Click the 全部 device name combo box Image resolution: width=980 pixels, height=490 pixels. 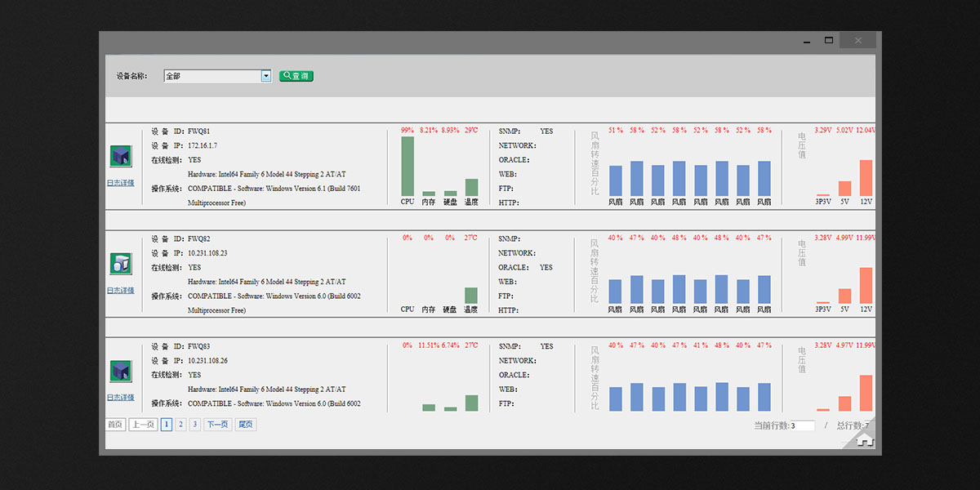(x=212, y=76)
